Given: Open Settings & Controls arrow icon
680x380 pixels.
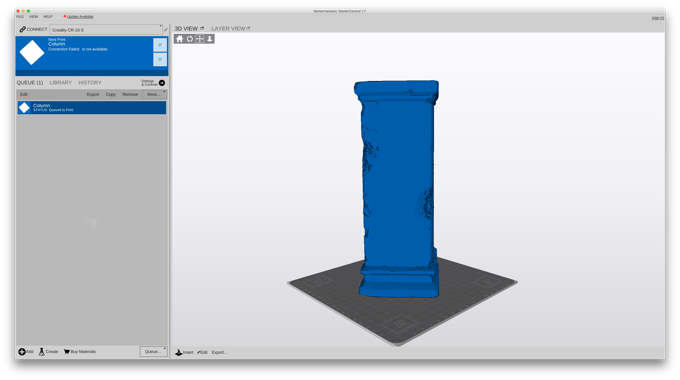Looking at the screenshot, I should (x=162, y=82).
